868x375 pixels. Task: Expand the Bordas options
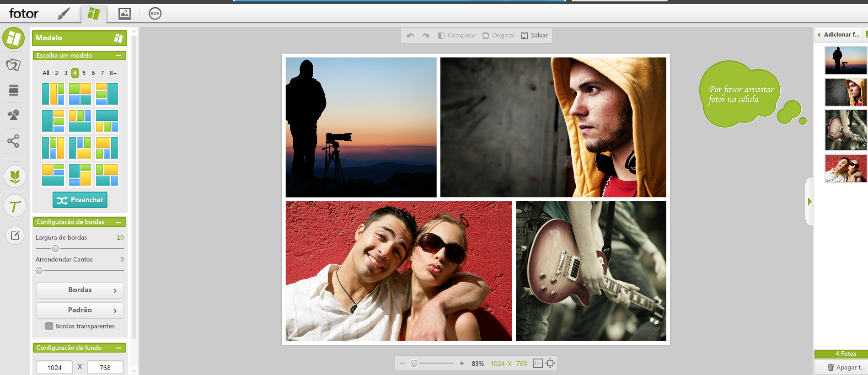coord(80,290)
